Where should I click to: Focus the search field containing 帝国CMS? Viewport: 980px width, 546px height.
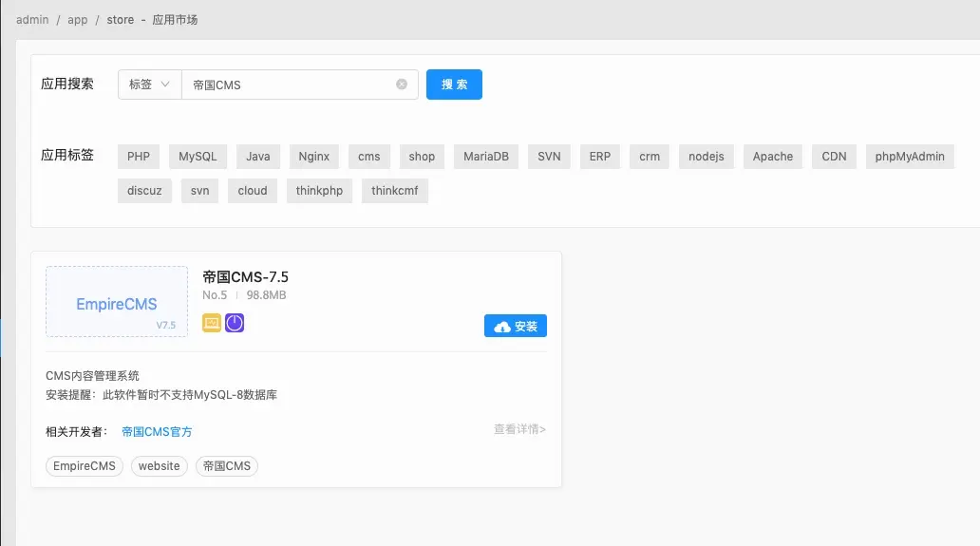(299, 85)
